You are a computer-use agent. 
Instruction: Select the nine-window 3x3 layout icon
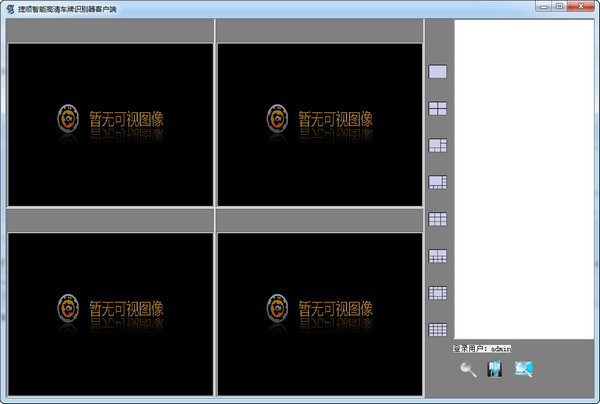pos(437,219)
